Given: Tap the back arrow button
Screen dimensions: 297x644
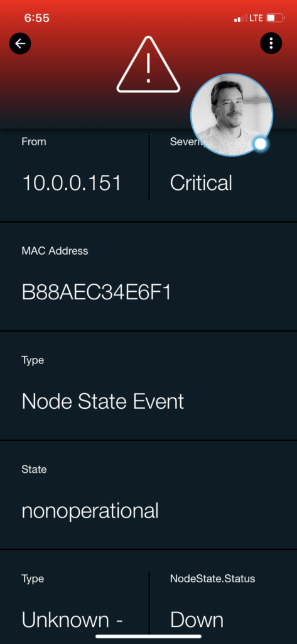Looking at the screenshot, I should pos(20,43).
